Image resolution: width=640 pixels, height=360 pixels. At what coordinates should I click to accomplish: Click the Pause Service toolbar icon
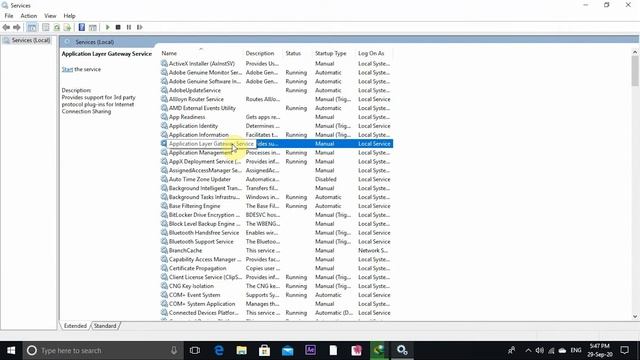click(x=129, y=27)
